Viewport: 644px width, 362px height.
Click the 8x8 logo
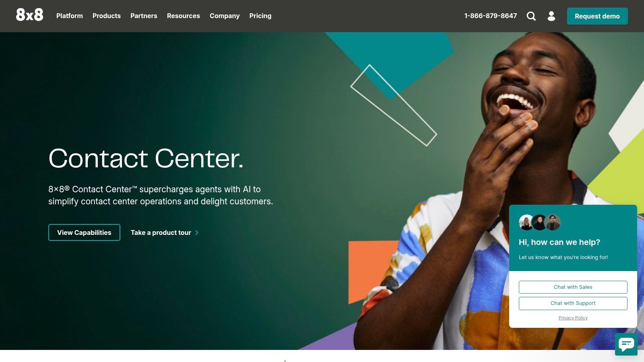29,15
